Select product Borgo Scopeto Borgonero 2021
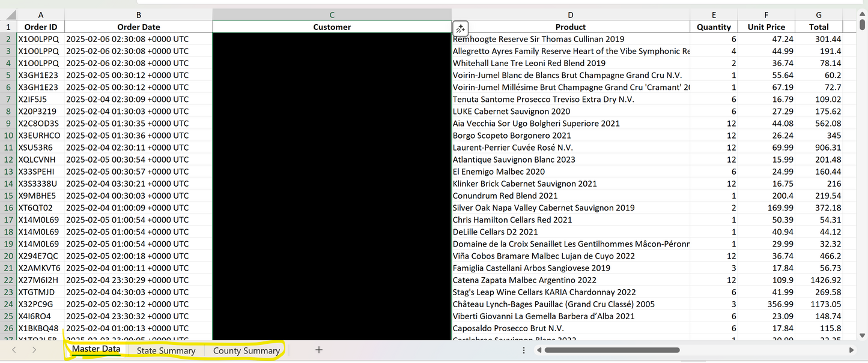 [570, 136]
